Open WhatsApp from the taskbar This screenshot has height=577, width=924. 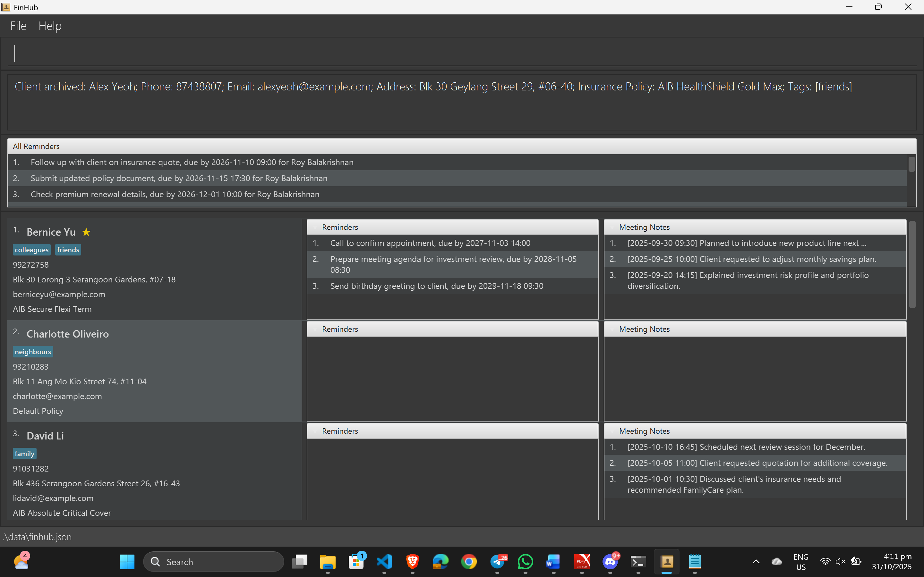coord(526,562)
